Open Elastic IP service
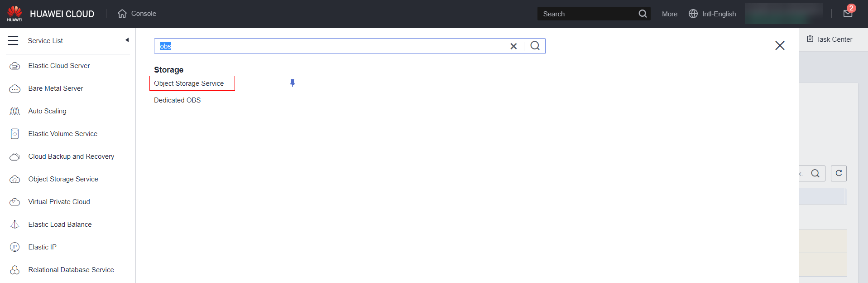868x283 pixels. coord(42,247)
